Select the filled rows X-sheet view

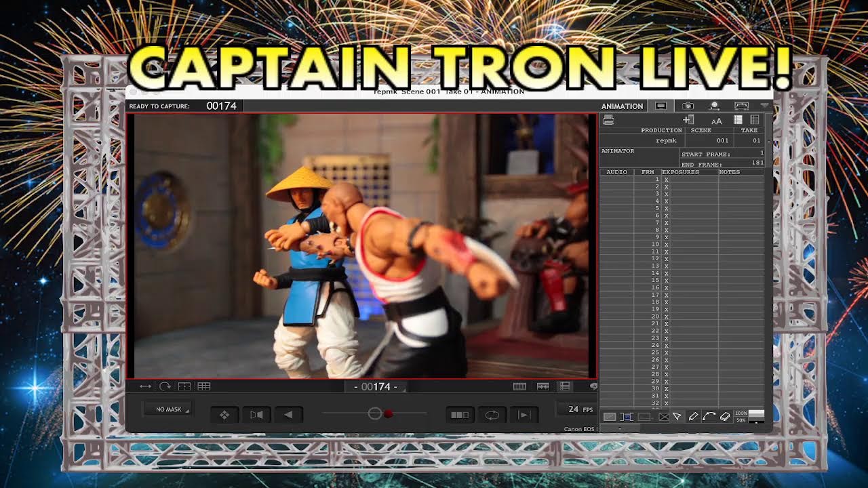(738, 120)
